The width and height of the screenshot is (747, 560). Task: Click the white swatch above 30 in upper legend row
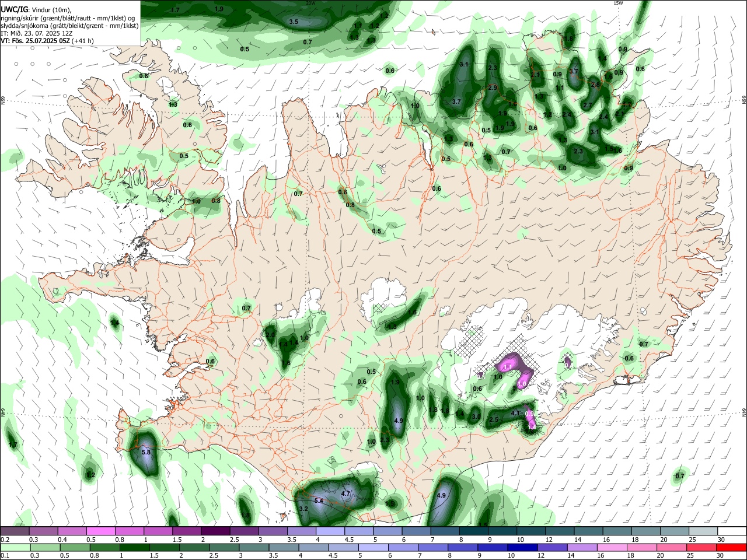point(731,531)
